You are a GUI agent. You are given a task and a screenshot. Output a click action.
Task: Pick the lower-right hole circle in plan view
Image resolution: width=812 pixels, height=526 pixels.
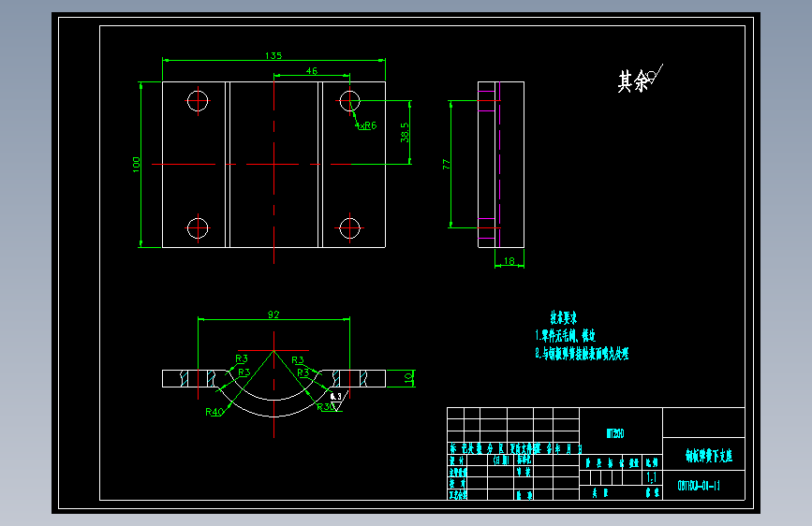(x=349, y=228)
